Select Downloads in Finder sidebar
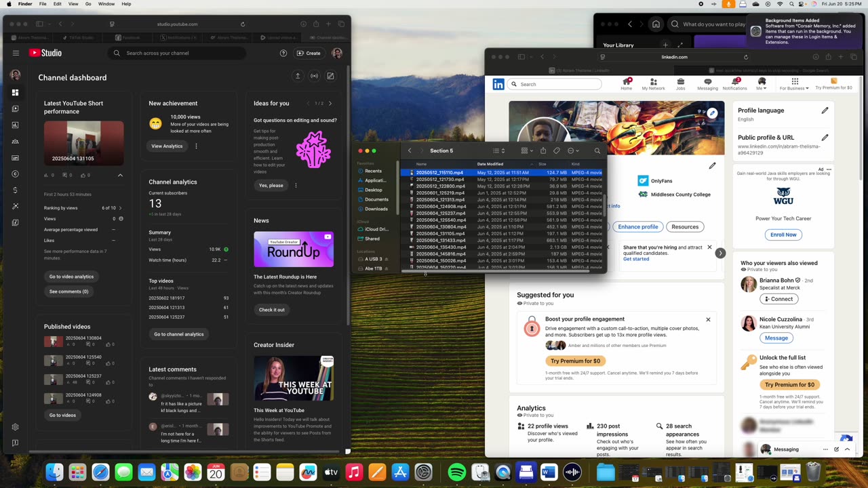 tap(376, 209)
